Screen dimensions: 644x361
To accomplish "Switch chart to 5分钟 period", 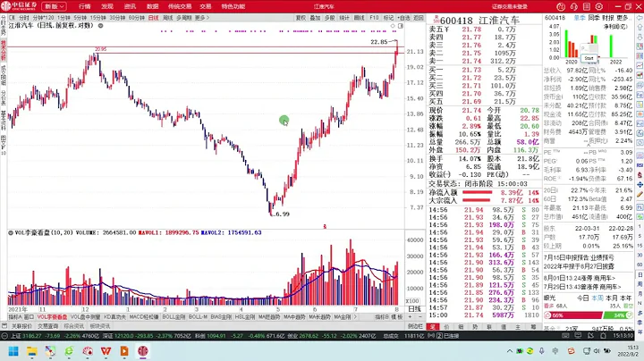I will [80, 18].
